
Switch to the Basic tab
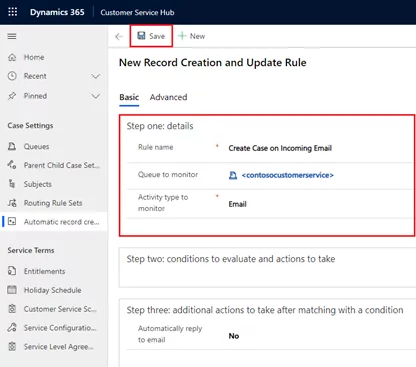coord(129,97)
